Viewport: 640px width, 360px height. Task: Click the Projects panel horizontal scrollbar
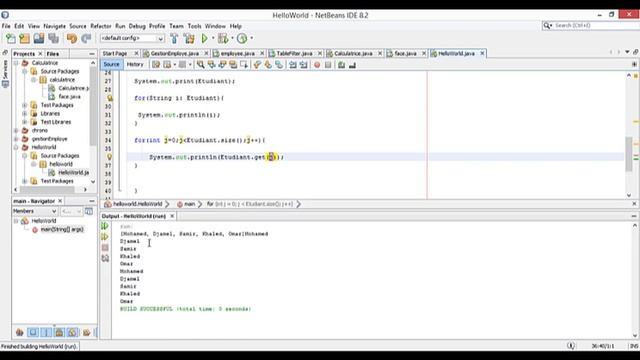pos(47,189)
